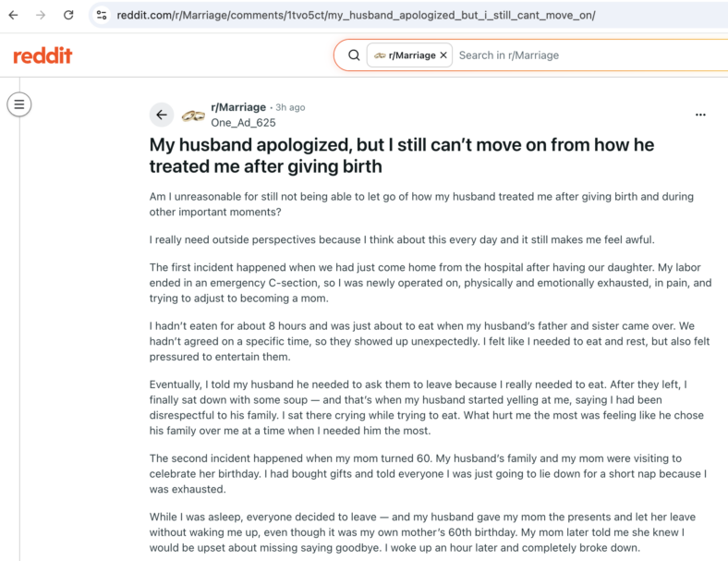Open the r/Marriage community link
This screenshot has height=561, width=728.
click(238, 107)
